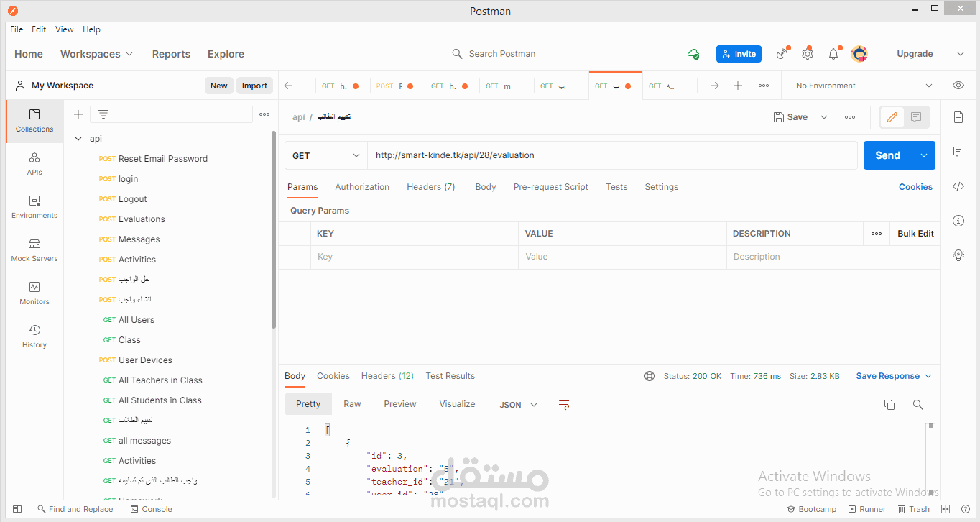980x522 pixels.
Task: Open the Monitors sidebar panel
Action: 34,293
